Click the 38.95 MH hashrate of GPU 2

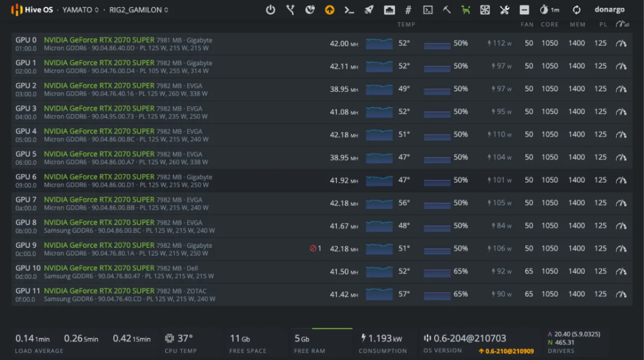[x=344, y=89]
